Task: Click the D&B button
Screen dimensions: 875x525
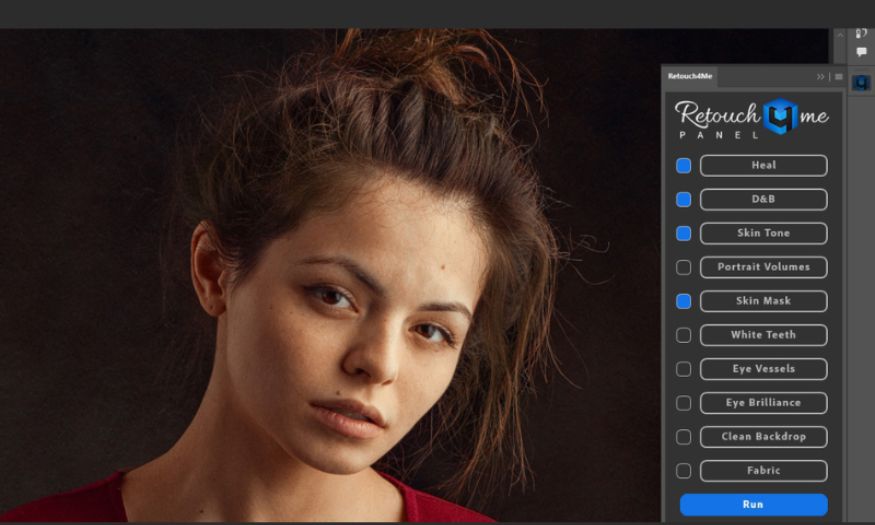Action: click(763, 200)
